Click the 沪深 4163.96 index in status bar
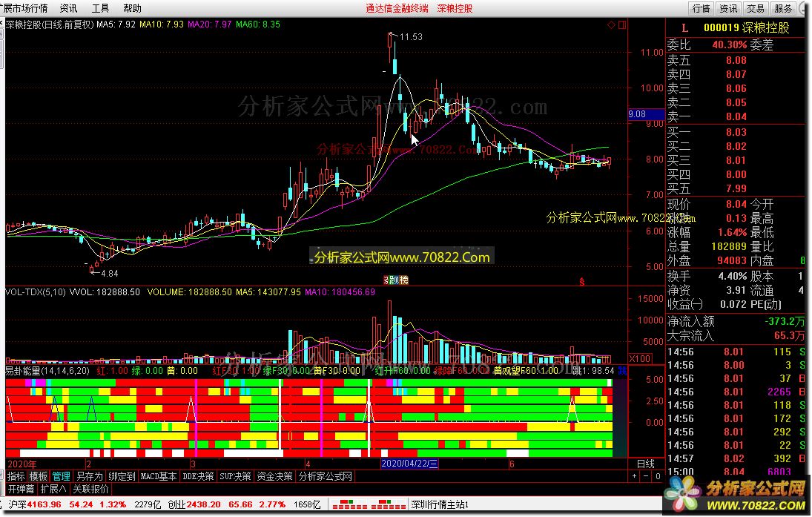The image size is (812, 517). click(35, 504)
